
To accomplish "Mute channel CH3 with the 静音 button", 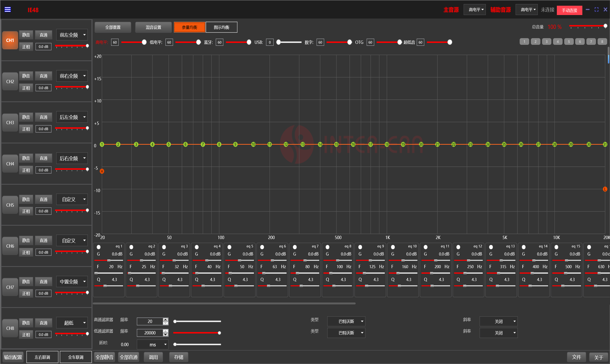I will click(x=26, y=117).
